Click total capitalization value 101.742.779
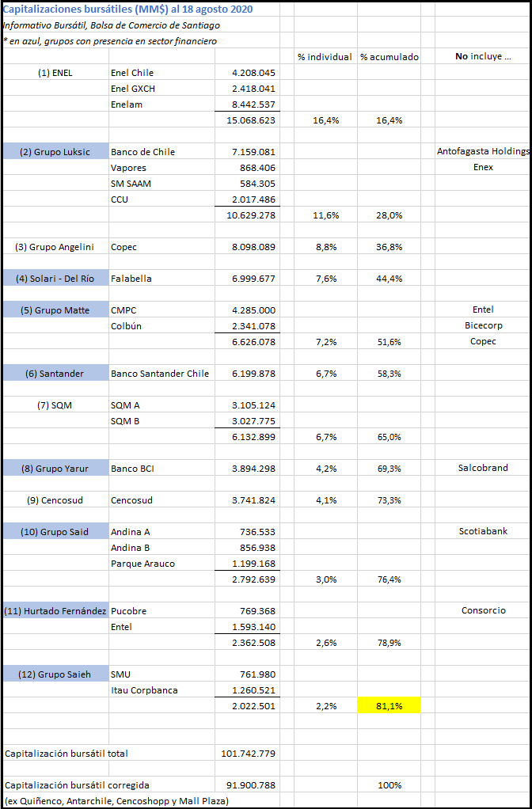 coord(248,754)
